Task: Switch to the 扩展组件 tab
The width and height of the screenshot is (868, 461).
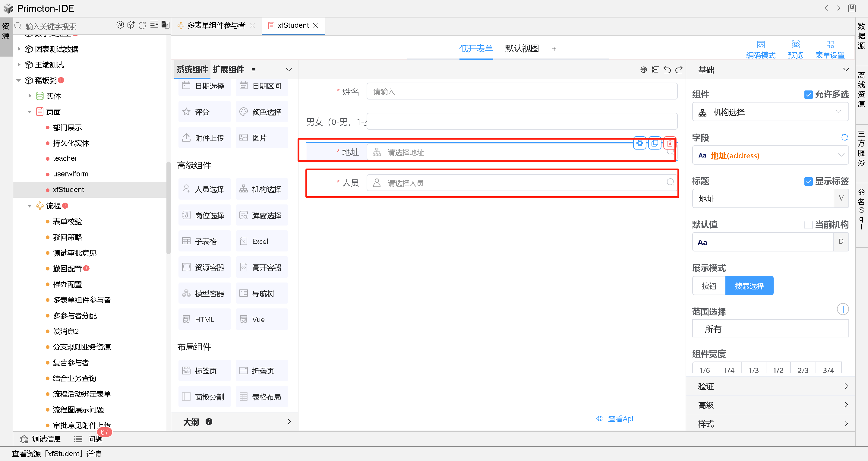Action: click(228, 70)
